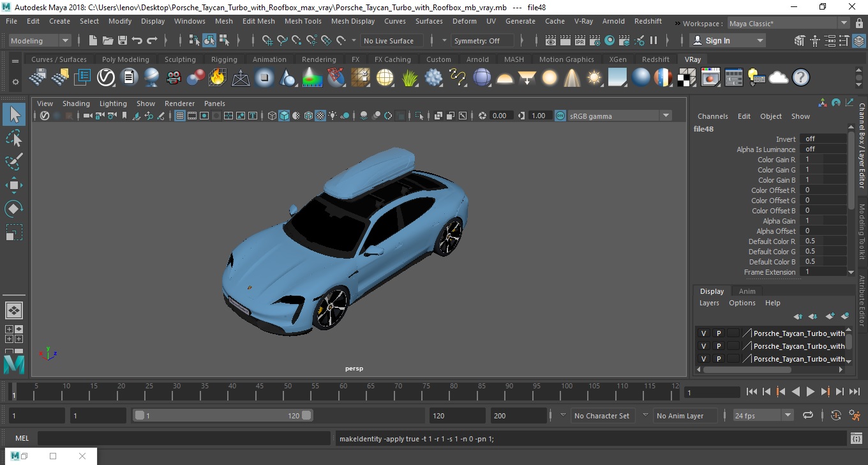
Task: Undo the last action
Action: 137,40
